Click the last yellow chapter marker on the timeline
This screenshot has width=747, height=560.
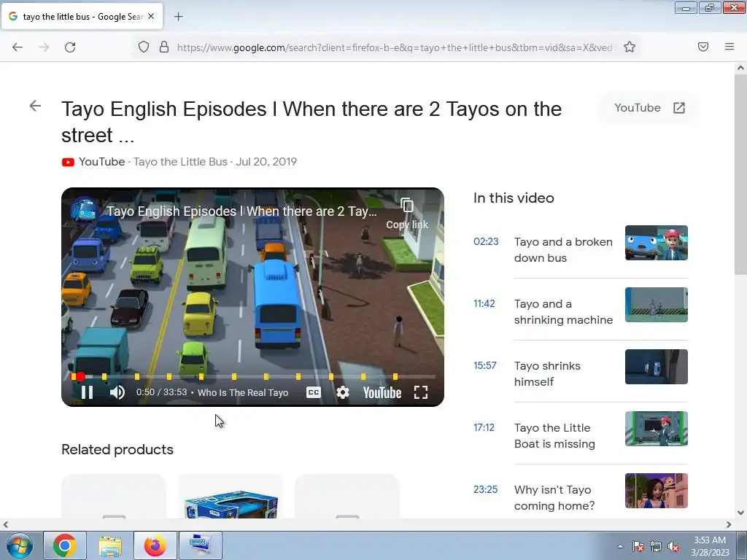[x=395, y=377]
